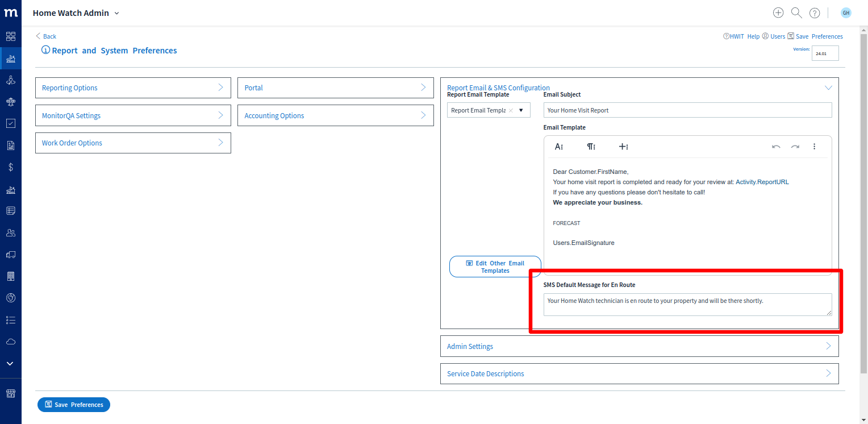Open the map pin person sidebar icon
The image size is (868, 424).
click(11, 80)
